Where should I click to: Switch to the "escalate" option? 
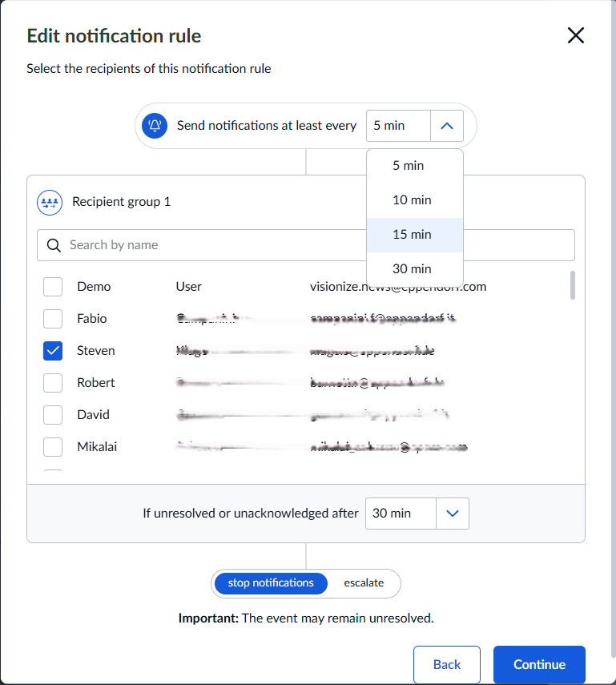pyautogui.click(x=364, y=583)
